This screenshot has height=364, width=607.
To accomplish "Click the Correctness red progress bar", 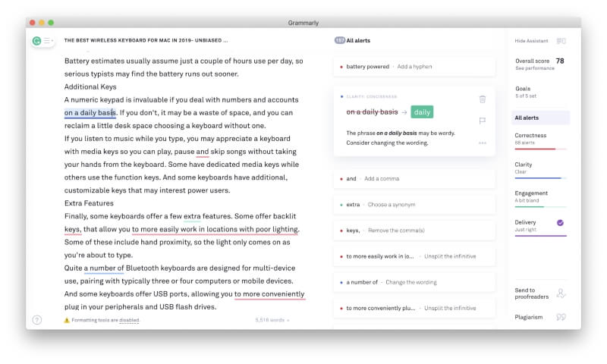I will click(x=540, y=149).
